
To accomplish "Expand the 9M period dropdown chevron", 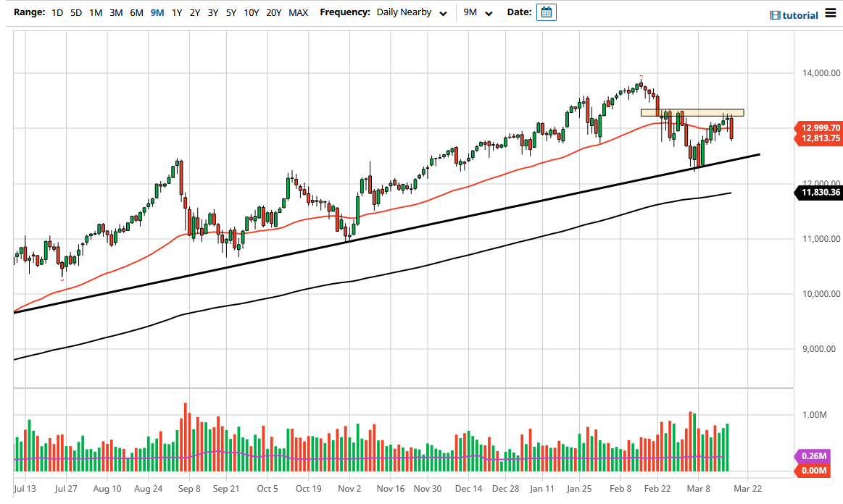I will pos(489,12).
